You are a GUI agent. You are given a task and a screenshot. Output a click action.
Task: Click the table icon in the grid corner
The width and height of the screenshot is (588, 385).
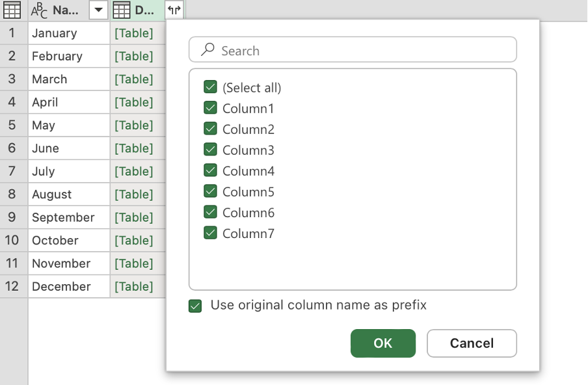[12, 10]
